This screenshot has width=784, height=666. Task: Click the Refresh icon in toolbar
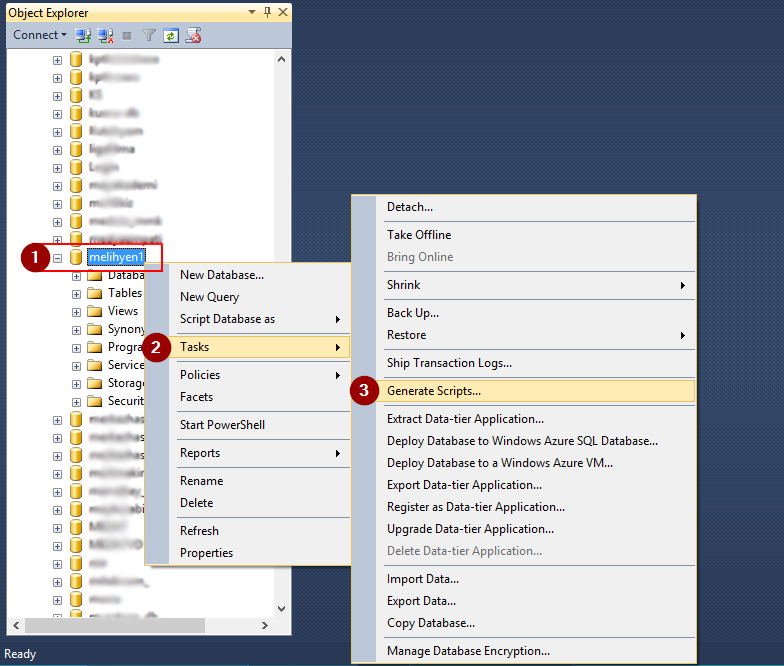coord(171,35)
